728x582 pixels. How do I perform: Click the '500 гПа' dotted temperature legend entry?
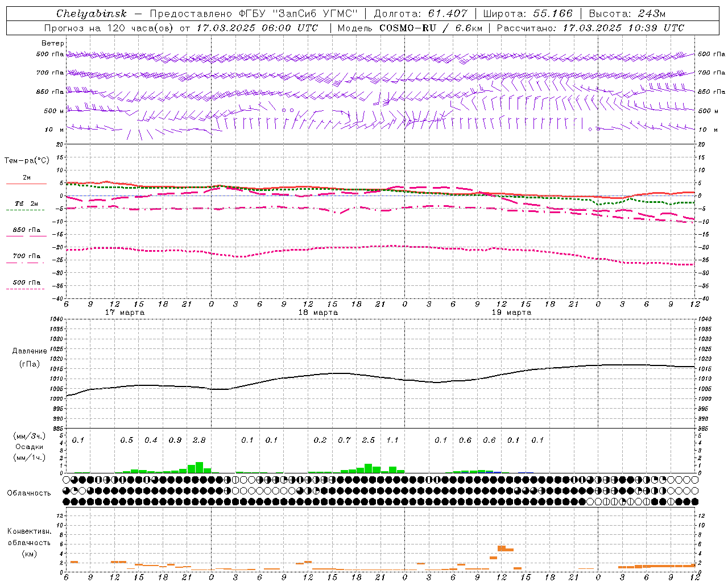(26, 282)
